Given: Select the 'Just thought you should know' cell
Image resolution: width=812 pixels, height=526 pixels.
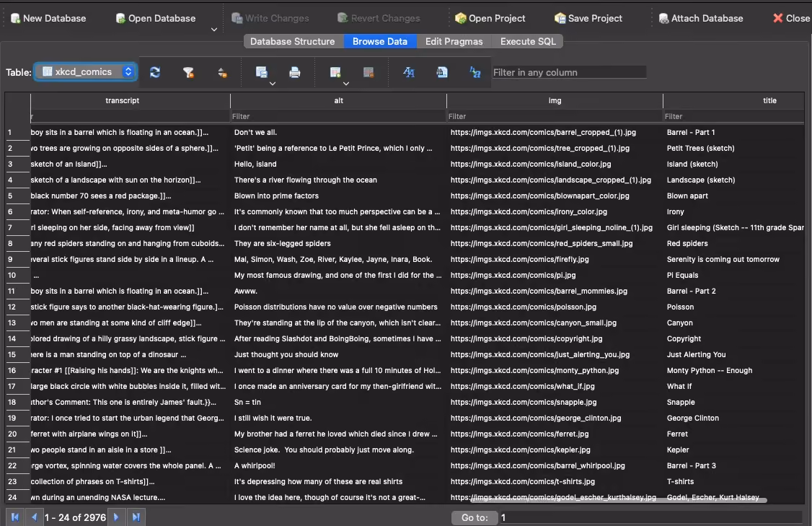Looking at the screenshot, I should click(x=339, y=354).
